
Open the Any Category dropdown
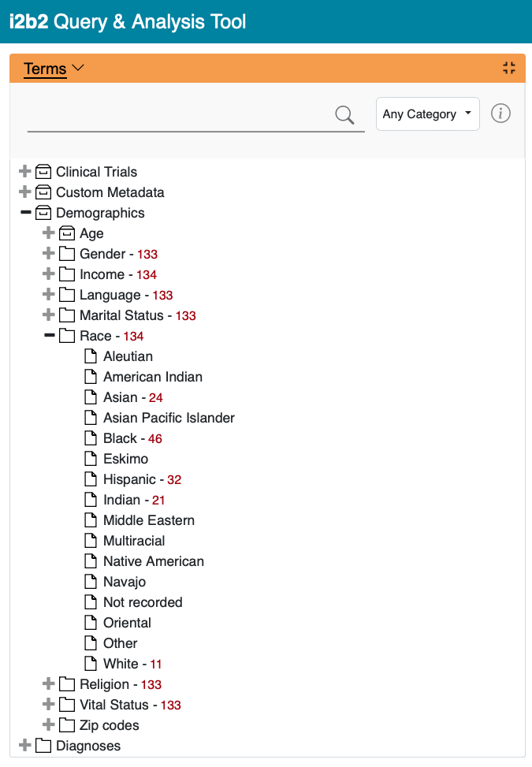[428, 114]
